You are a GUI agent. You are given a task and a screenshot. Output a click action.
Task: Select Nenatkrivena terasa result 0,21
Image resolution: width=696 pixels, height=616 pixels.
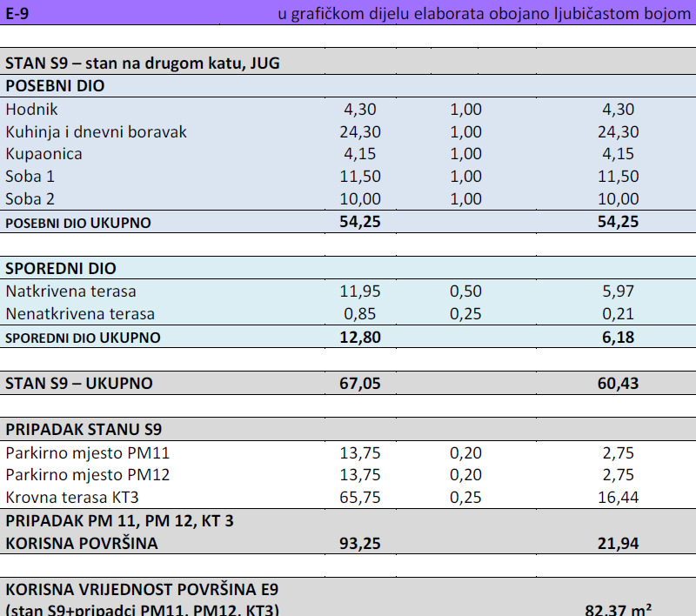(618, 314)
